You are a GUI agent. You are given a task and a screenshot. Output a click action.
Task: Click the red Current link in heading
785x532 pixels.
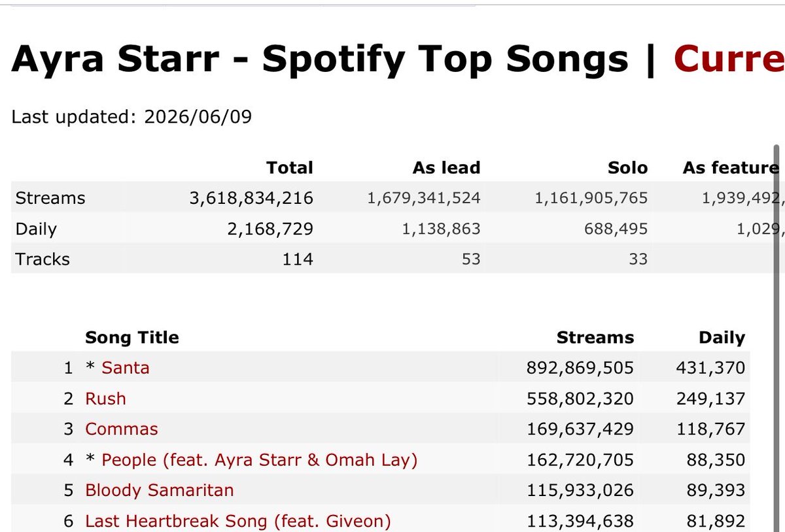pos(729,59)
